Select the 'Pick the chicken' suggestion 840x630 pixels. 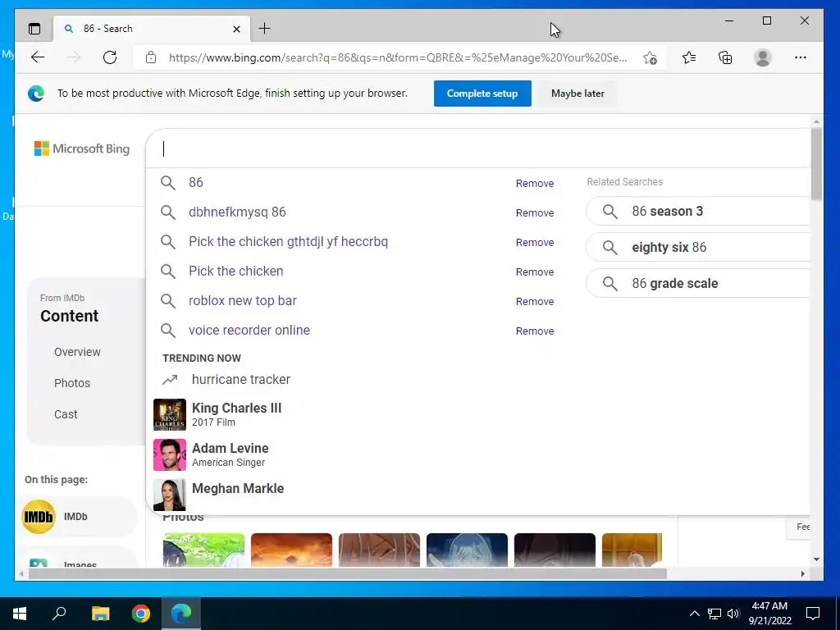[x=235, y=271]
